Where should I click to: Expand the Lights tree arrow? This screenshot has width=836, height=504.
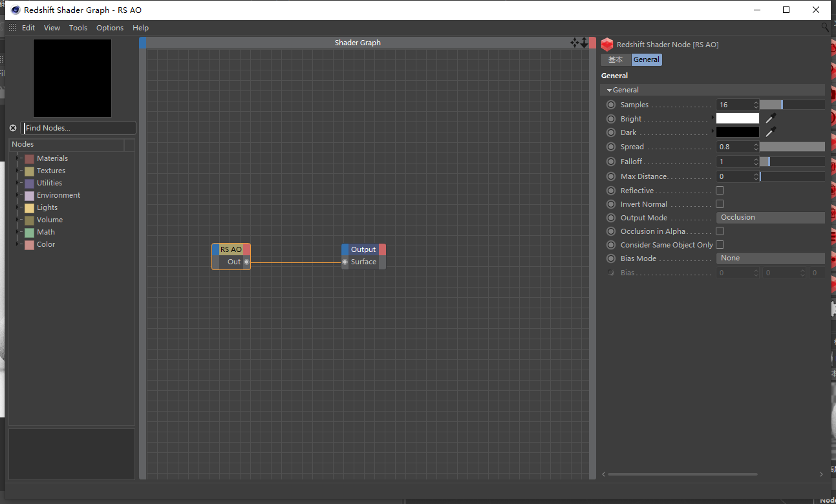point(17,207)
